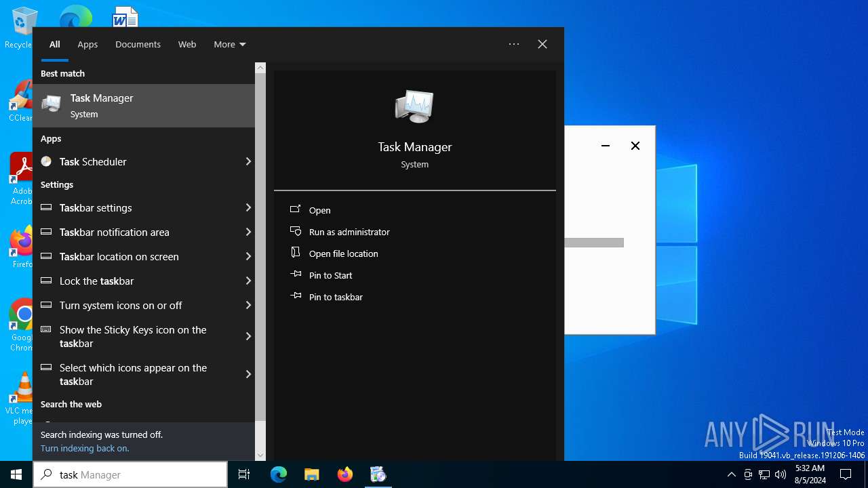This screenshot has height=488, width=868.
Task: Click the results list scrollbar thumb
Action: click(x=260, y=247)
